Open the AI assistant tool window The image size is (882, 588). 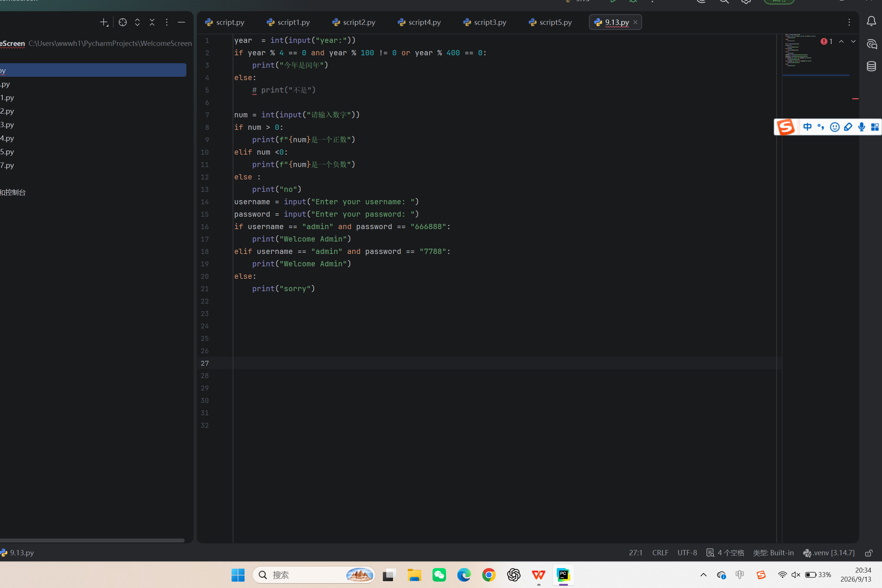coord(871,44)
